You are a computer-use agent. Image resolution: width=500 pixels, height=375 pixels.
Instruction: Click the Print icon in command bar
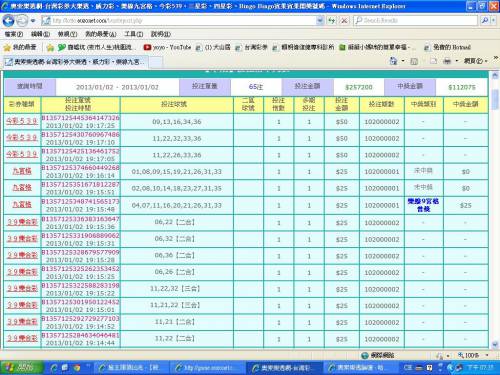pos(447,61)
